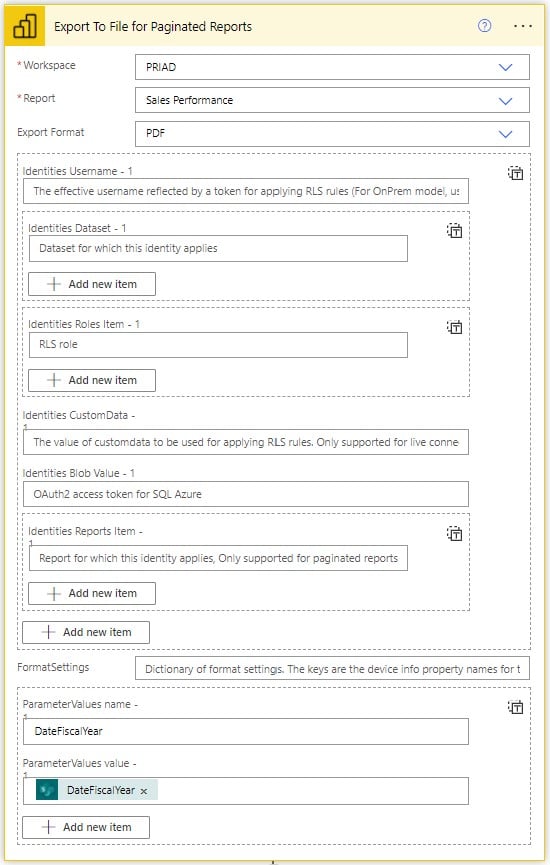Click the FormatSettings input field

[332, 669]
